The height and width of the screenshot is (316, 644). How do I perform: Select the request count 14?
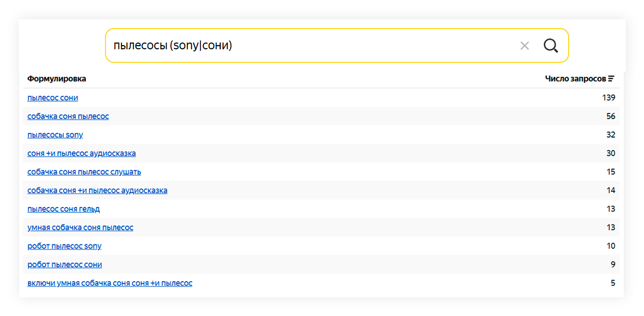pyautogui.click(x=611, y=190)
